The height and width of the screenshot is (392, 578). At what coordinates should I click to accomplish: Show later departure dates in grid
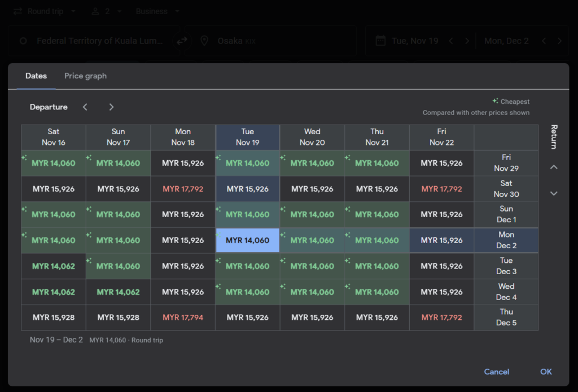(111, 107)
